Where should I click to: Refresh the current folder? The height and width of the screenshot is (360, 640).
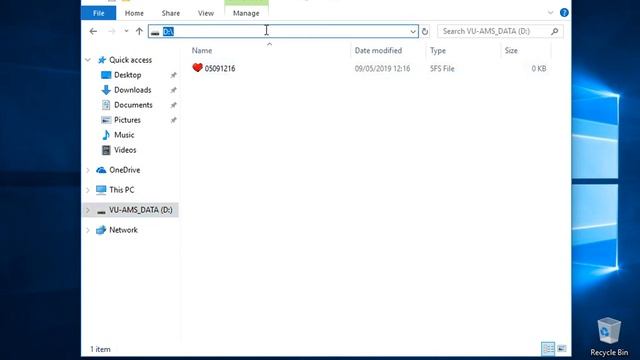425,31
